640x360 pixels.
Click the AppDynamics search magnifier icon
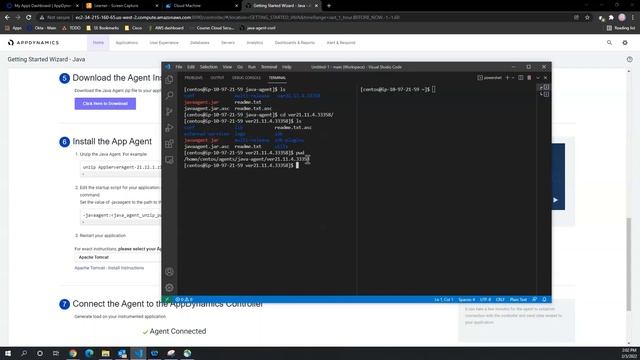609,42
